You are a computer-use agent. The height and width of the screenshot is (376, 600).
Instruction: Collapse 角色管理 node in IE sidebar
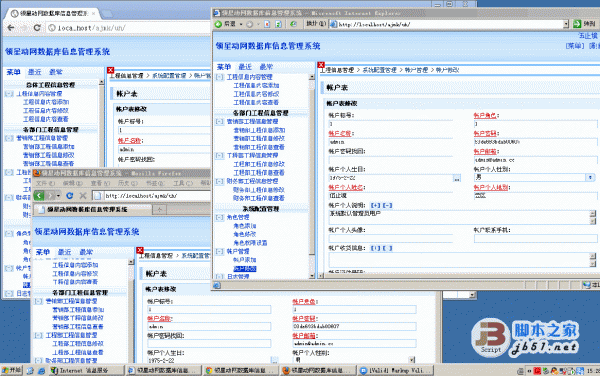tap(220, 217)
